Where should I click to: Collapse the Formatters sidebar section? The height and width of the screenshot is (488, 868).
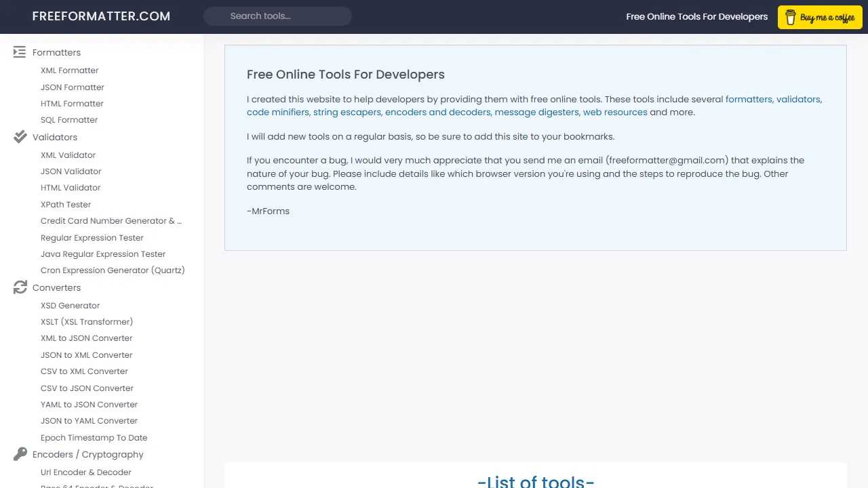(56, 52)
